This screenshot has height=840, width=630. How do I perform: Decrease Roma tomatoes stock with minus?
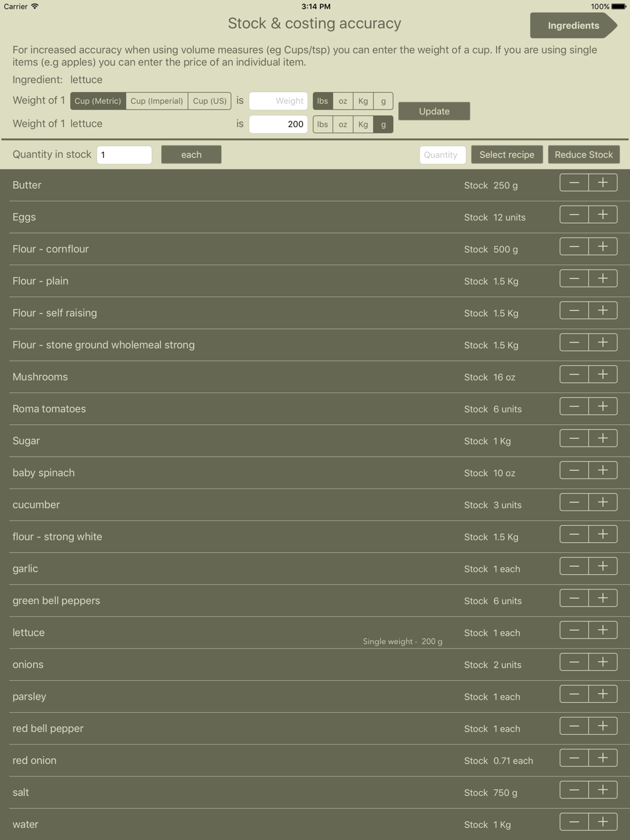(574, 406)
